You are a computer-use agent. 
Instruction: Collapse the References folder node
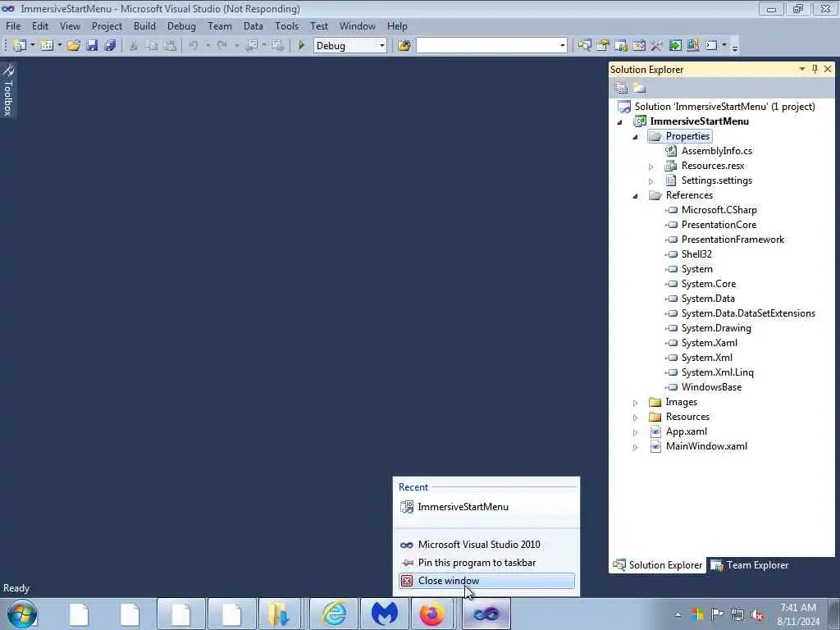(636, 196)
